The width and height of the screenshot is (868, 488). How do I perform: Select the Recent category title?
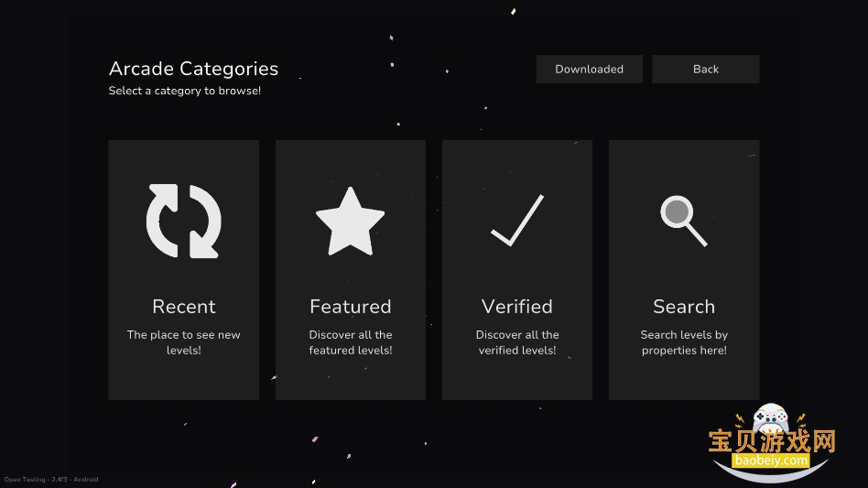pyautogui.click(x=184, y=307)
